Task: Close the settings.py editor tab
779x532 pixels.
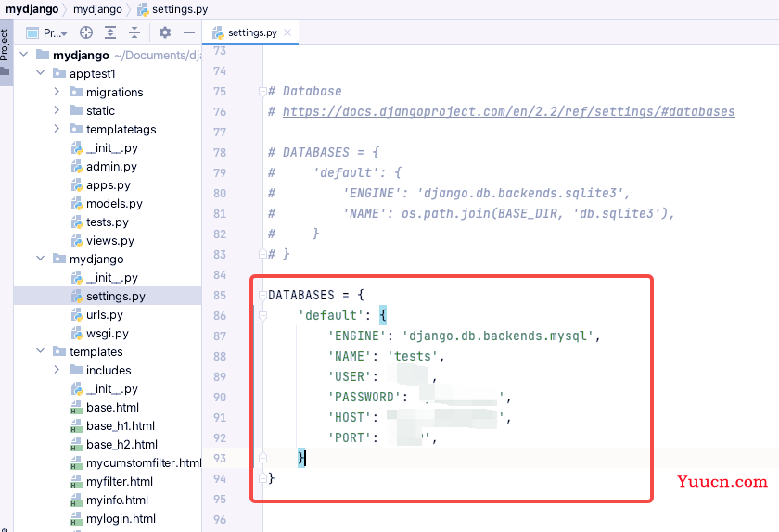Action: pyautogui.click(x=287, y=32)
